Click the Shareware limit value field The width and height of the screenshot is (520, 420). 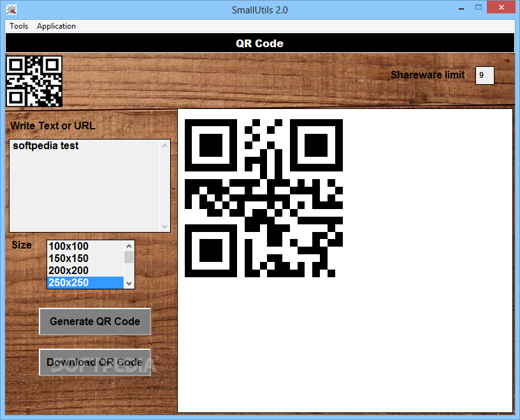(x=484, y=75)
